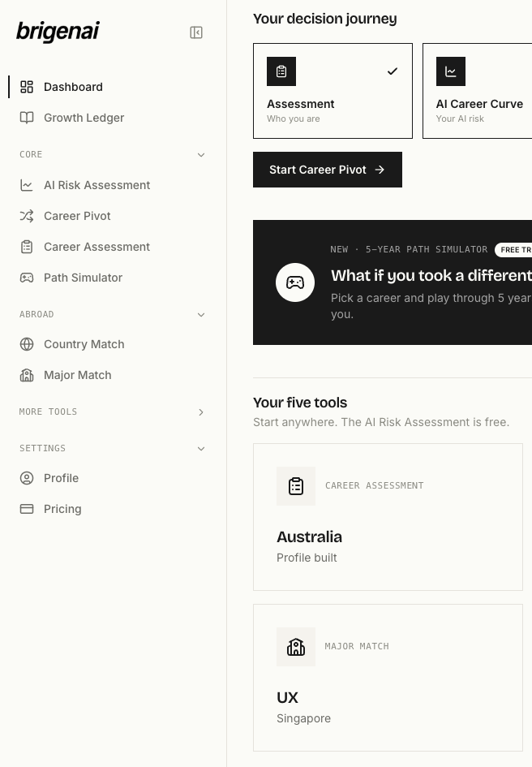Click the CORE section label
The image size is (532, 767).
point(31,154)
